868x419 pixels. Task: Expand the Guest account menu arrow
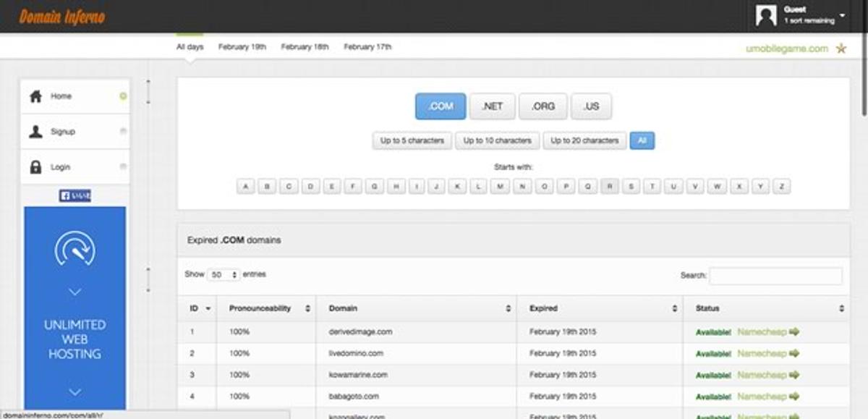click(x=843, y=15)
